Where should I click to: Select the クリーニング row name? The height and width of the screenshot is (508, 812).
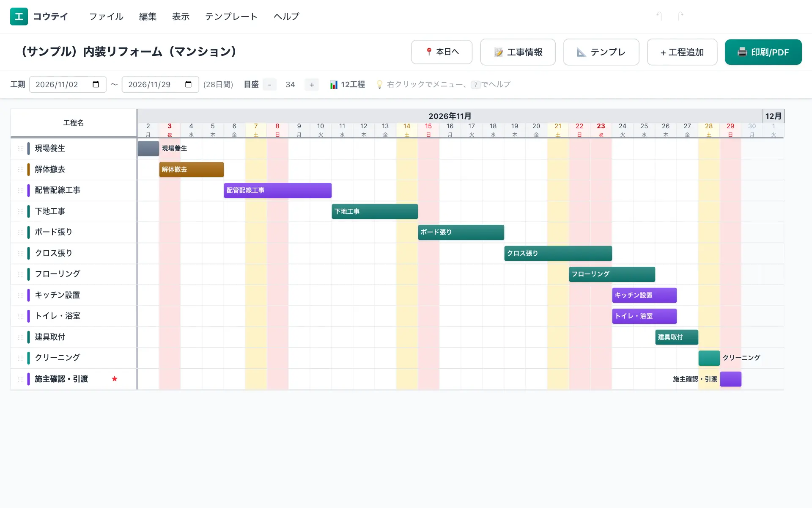58,358
